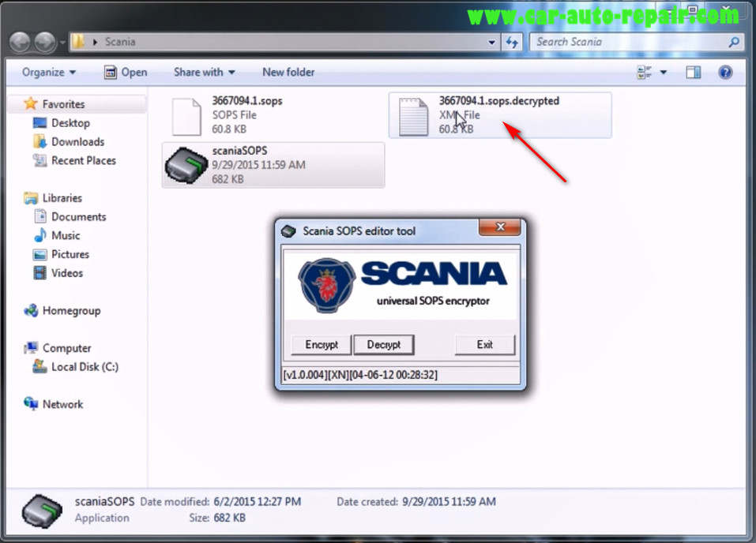
Task: Select Libraries in the navigation pane
Action: [62, 198]
